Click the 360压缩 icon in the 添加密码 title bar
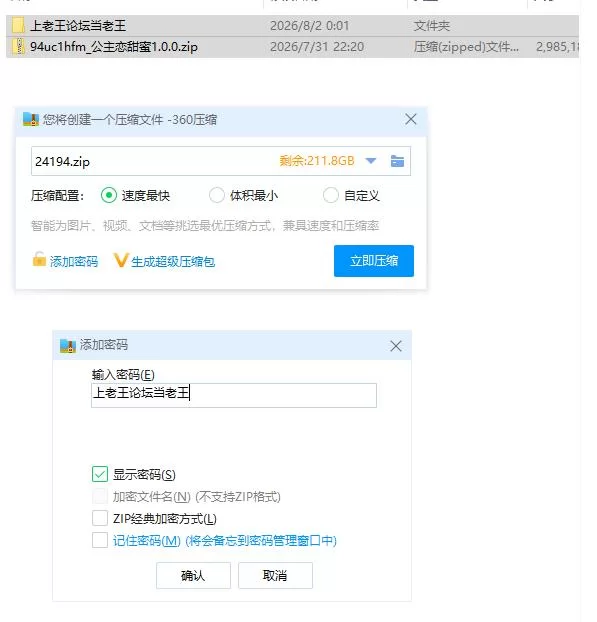The image size is (597, 622). click(x=68, y=346)
